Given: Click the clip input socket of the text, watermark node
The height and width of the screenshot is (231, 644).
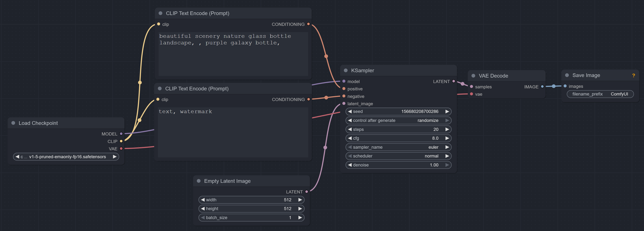Looking at the screenshot, I should (x=158, y=99).
